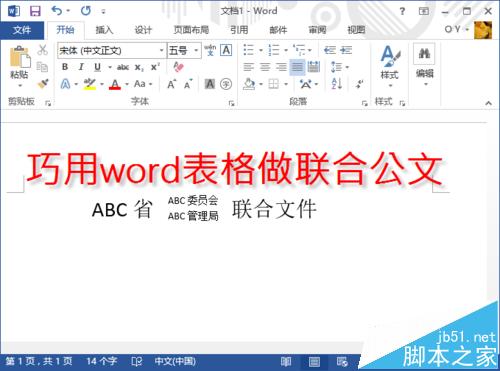Image resolution: width=500 pixels, height=371 pixels.
Task: Click the Cut scissors icon
Action: coord(43,50)
